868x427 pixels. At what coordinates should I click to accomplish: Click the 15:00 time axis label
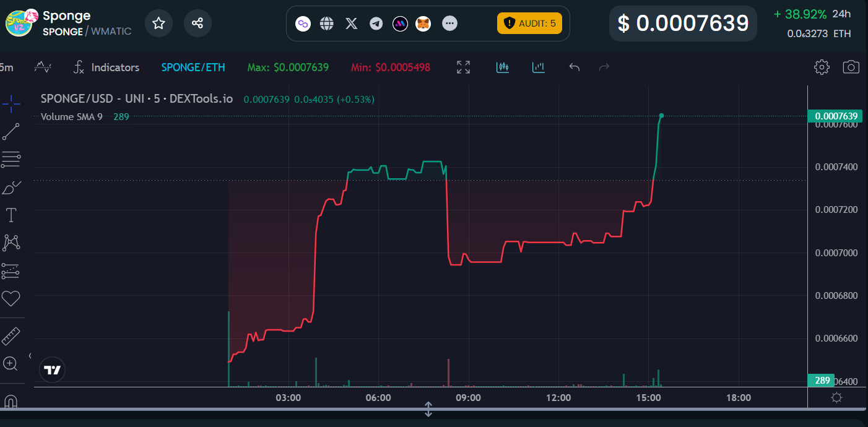pos(648,398)
